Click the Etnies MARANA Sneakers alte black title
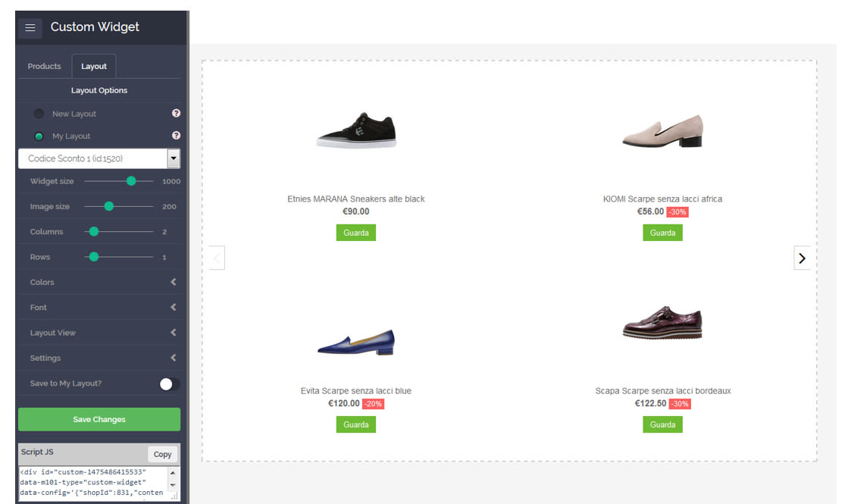Viewport: 848px width, 504px height. pos(356,199)
